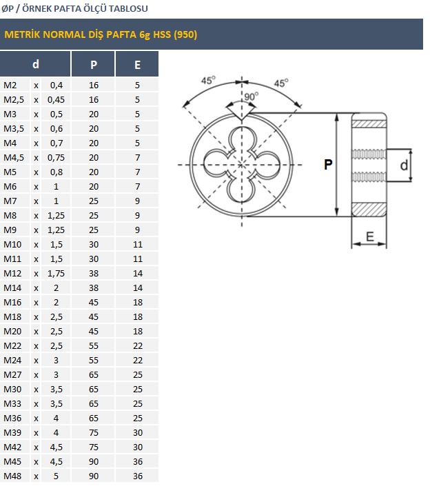
Task: Click the 'E' dimension label in diagram
Action: point(370,236)
